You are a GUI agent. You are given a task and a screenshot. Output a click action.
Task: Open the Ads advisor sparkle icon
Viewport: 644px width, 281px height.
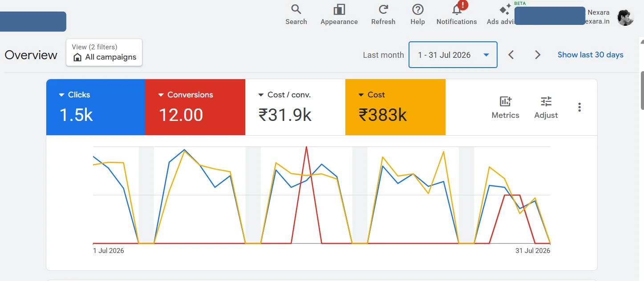click(505, 10)
